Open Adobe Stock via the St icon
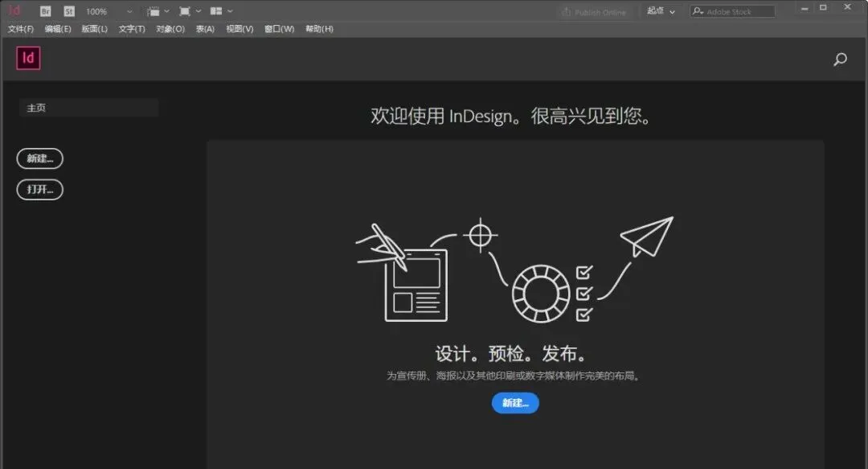This screenshot has height=469, width=868. click(68, 11)
